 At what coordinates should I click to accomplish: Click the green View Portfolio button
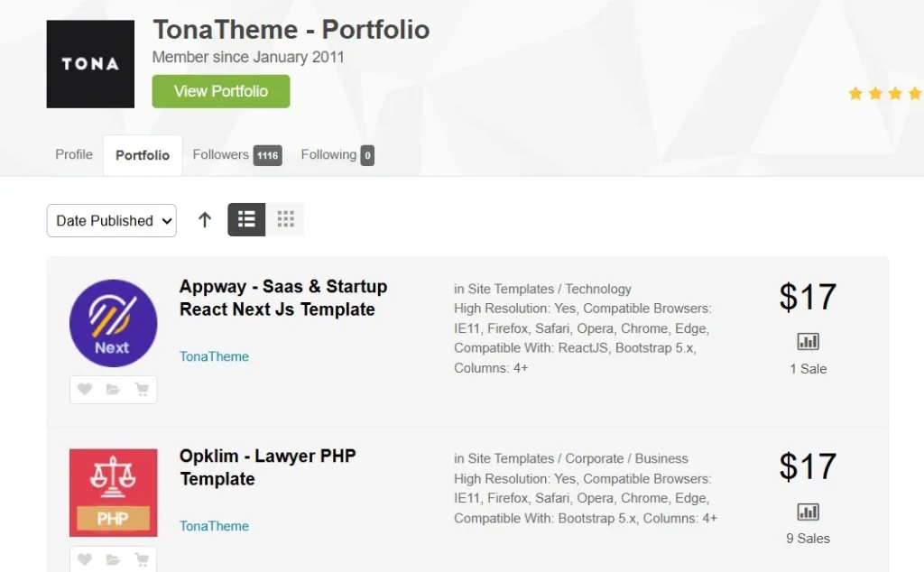(x=221, y=91)
